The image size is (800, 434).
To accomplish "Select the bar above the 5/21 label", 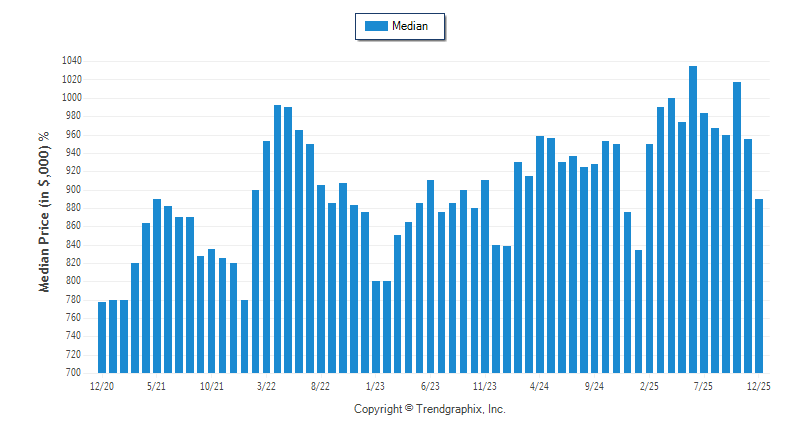I will 157,286.
